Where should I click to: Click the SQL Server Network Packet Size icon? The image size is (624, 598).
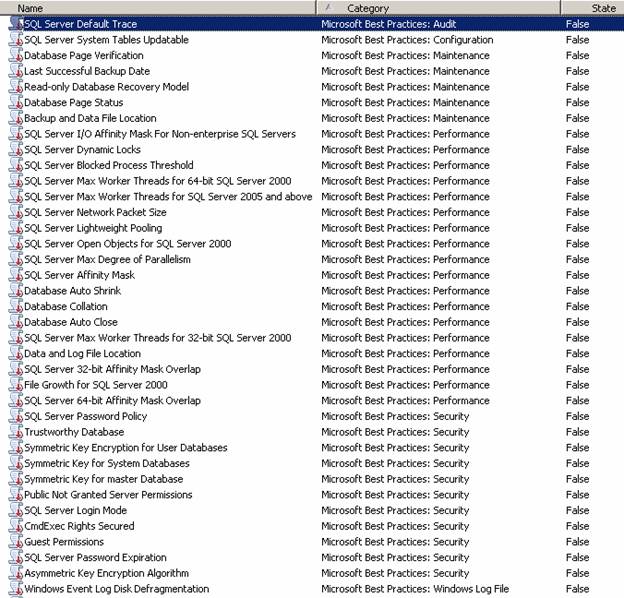pos(16,212)
